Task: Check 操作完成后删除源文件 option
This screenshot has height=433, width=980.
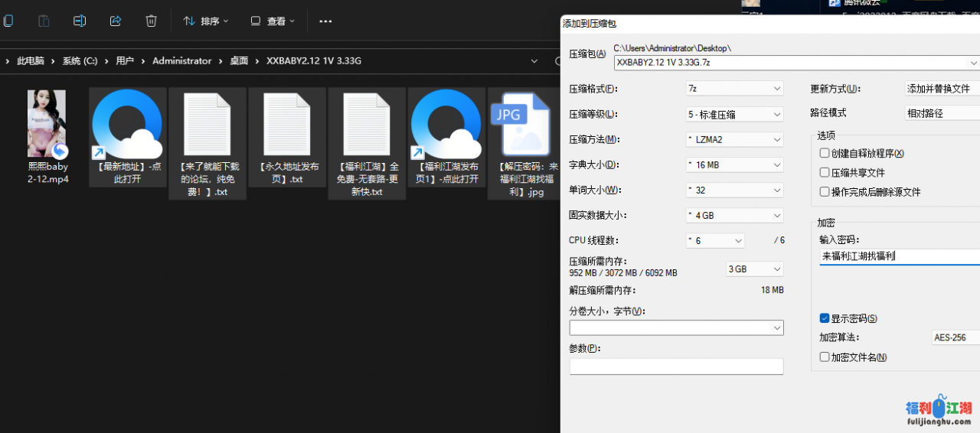Action: click(825, 192)
